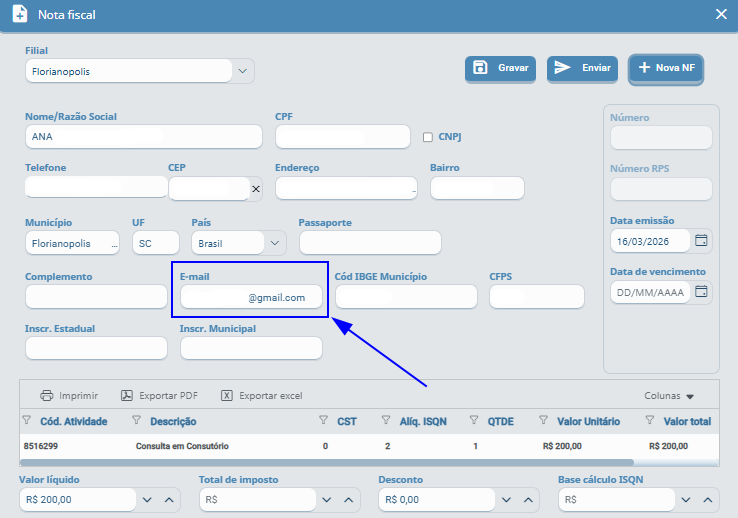The width and height of the screenshot is (738, 518).
Task: Decrease Valor líquido with down arrow
Action: pos(147,499)
